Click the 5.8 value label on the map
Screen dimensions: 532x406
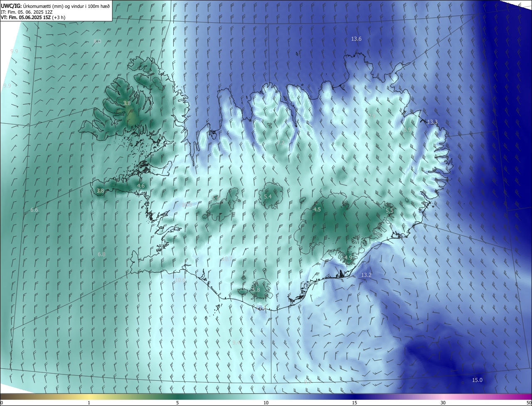(256, 290)
